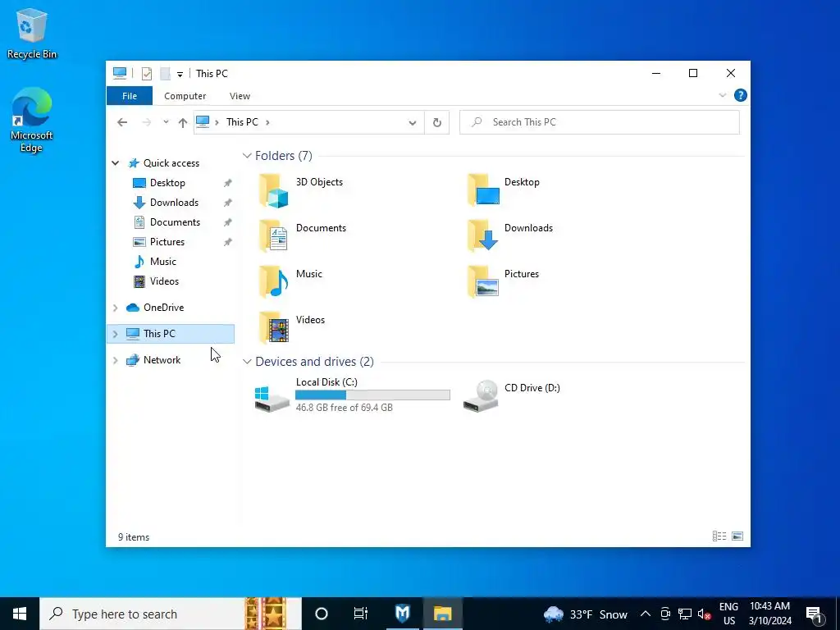Collapse the Folders (7) group

(x=247, y=156)
